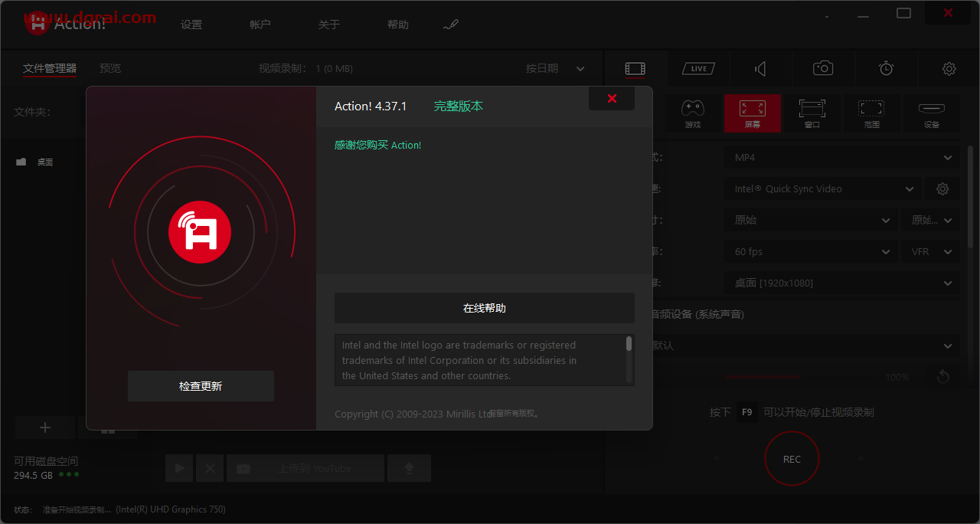Reset volume with the circular arrow icon
The width and height of the screenshot is (980, 524).
tap(943, 377)
